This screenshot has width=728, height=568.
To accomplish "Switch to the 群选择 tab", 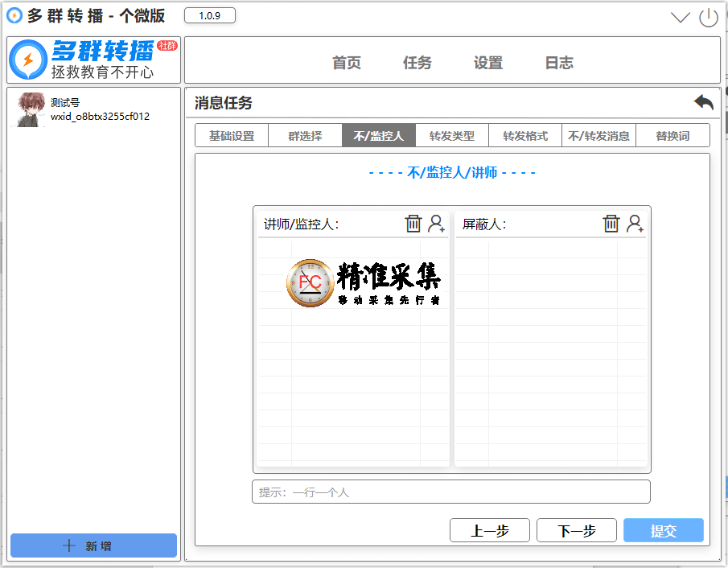I will 305,136.
